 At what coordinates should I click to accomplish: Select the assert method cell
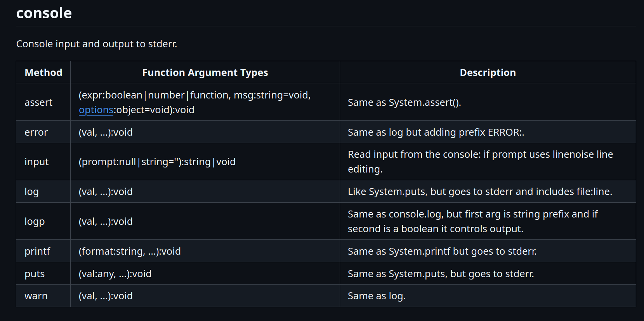coord(38,102)
